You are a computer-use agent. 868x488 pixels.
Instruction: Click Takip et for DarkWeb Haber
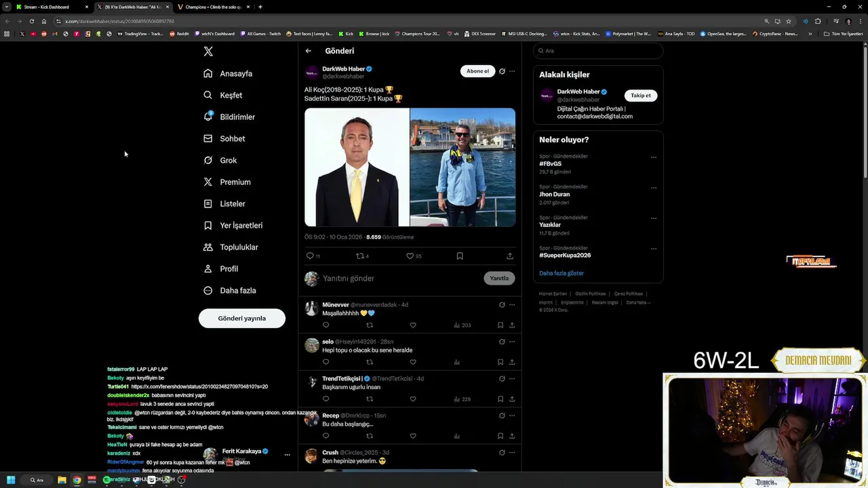tap(641, 96)
